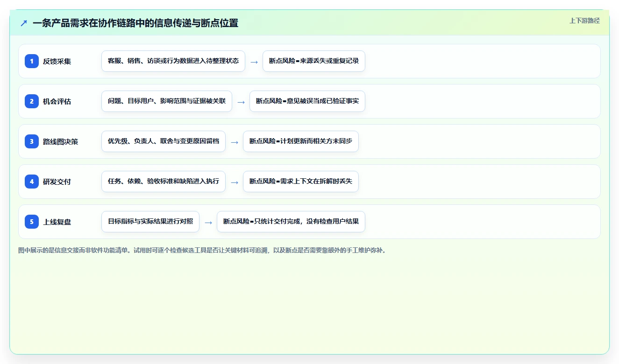
Task: Select the 断点风险=意见被误当成已验证事实 box
Action: (307, 101)
